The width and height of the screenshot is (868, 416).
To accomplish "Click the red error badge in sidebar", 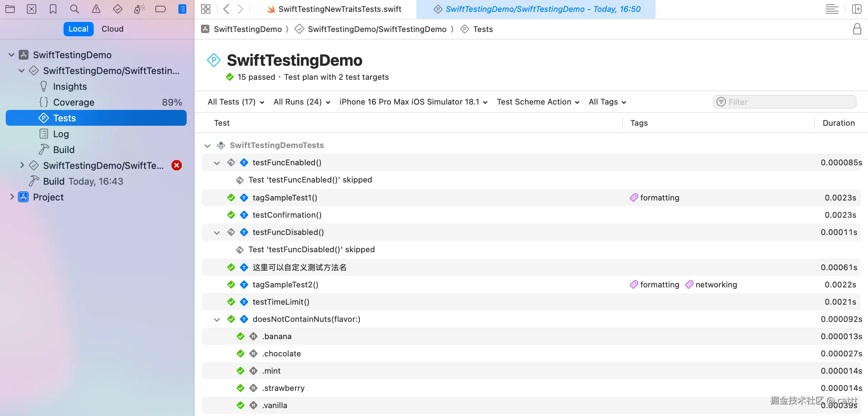I will (177, 165).
